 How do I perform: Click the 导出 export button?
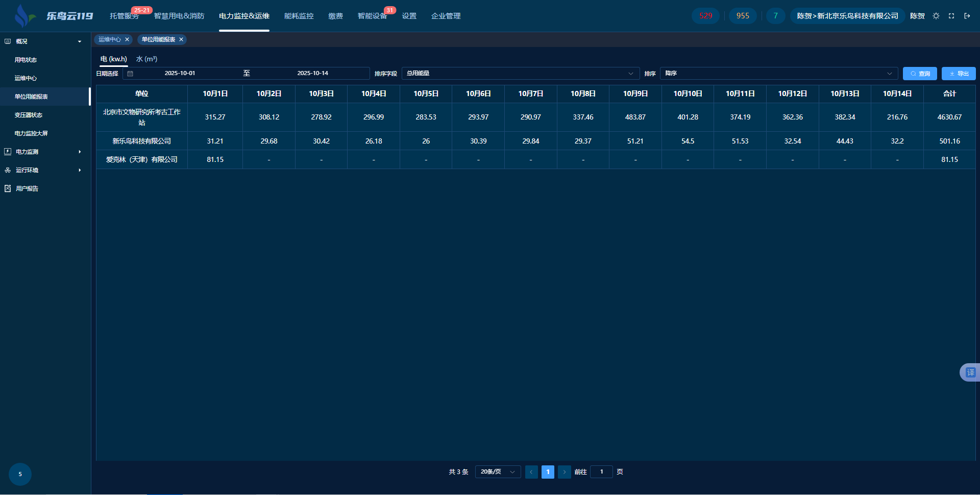click(x=958, y=74)
